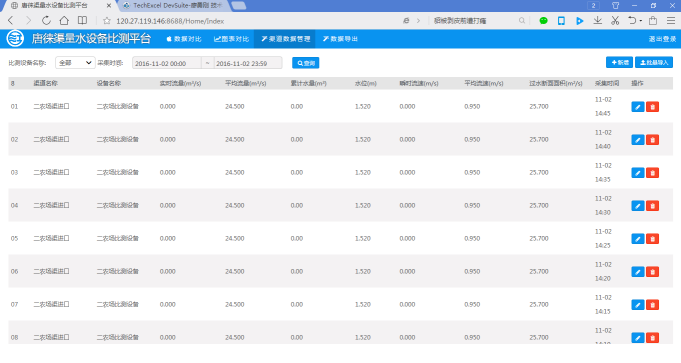Screen dimensions: 681x363
Task: Delete row 07 using the red trash icon
Action: 652,305
